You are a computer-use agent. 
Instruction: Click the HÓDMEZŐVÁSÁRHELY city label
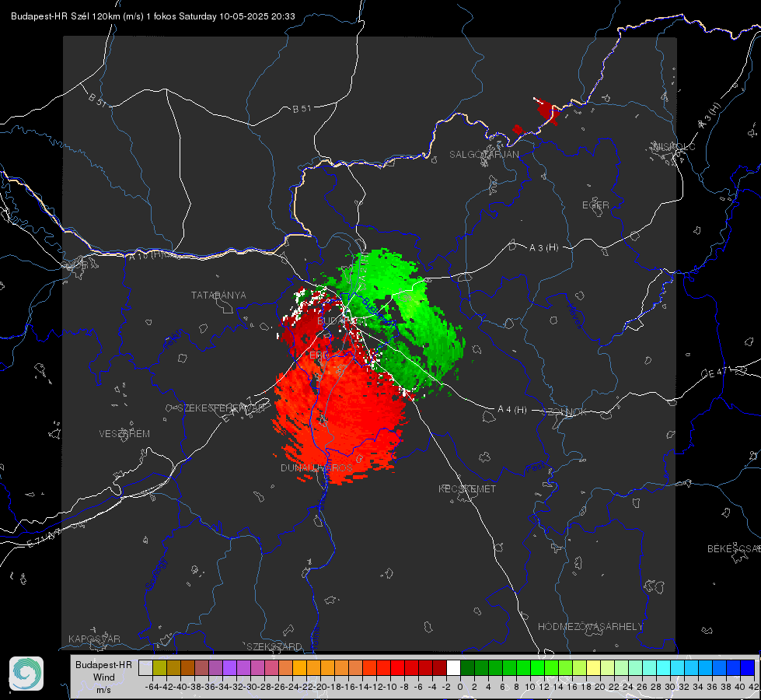pyautogui.click(x=590, y=627)
